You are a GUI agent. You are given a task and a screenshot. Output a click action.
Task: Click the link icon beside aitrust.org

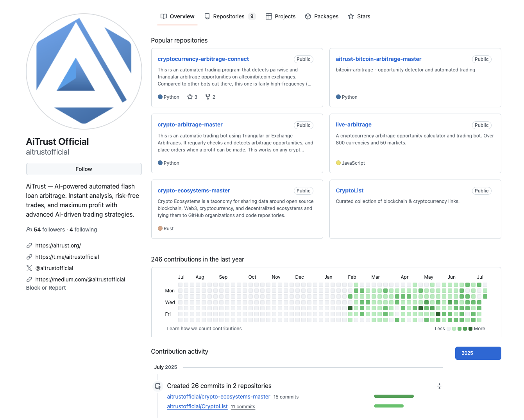point(29,246)
